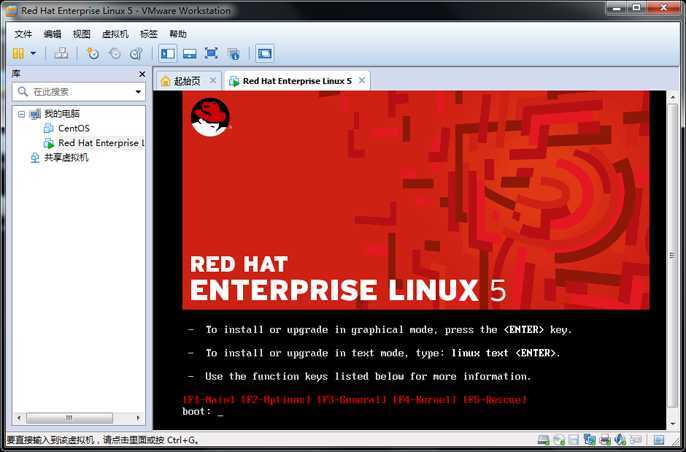
Task: Open the 帮助 menu
Action: (178, 34)
